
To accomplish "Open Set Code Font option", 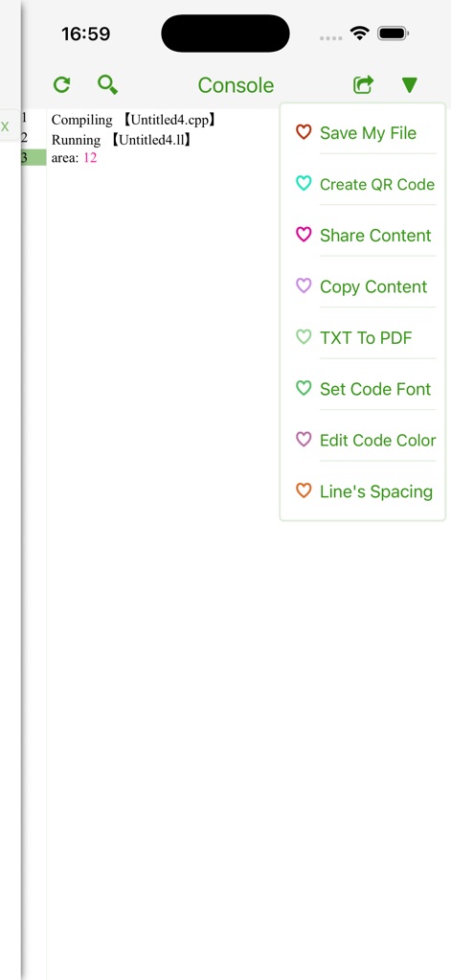I will (x=363, y=389).
